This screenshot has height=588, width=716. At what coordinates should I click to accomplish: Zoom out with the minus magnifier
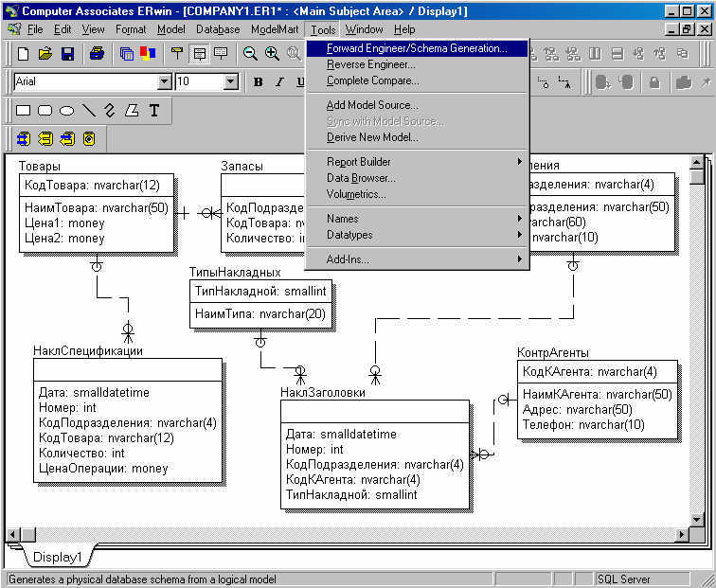(x=250, y=54)
